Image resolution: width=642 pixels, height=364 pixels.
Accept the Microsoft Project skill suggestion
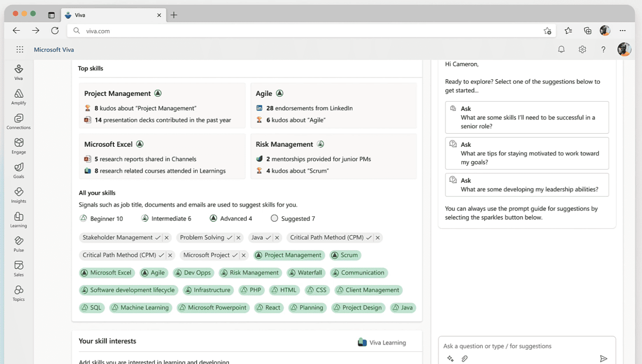pos(235,255)
